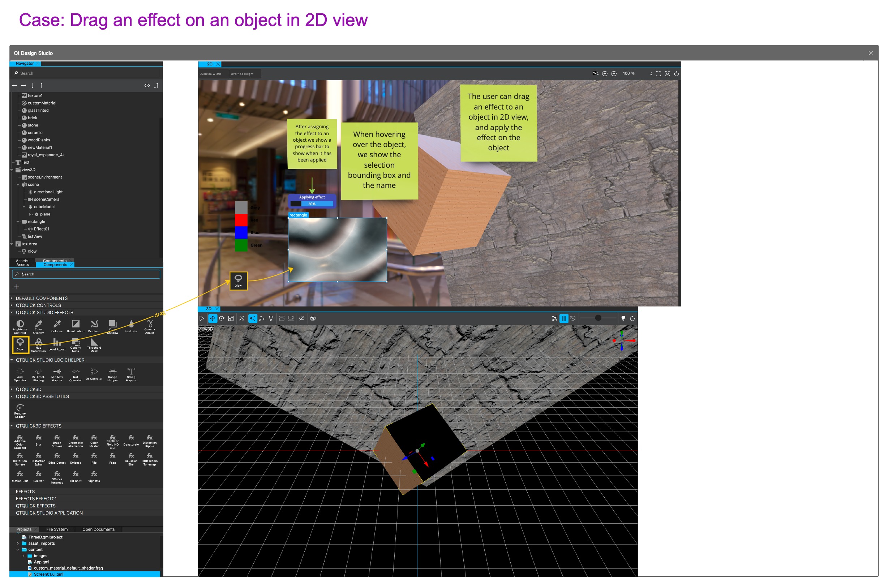The image size is (888, 588).
Task: Expand QTQUICK CONTROLS section
Action: tap(12, 305)
